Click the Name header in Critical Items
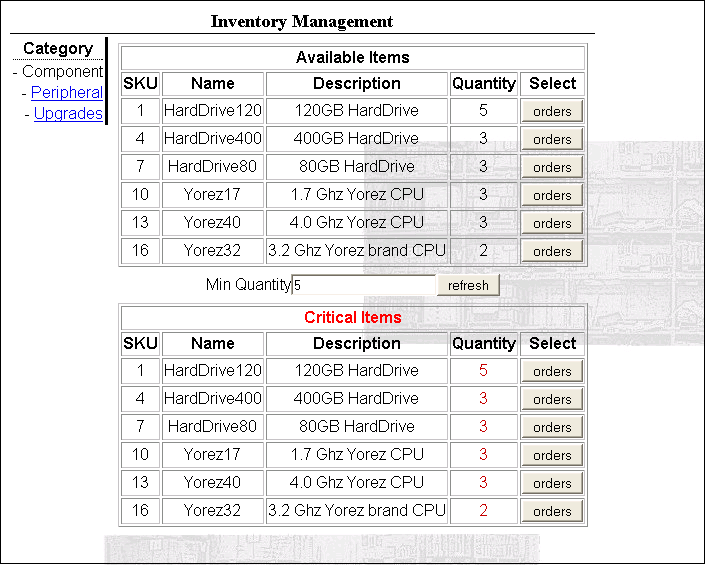Viewport: 705px width, 565px height. [213, 343]
